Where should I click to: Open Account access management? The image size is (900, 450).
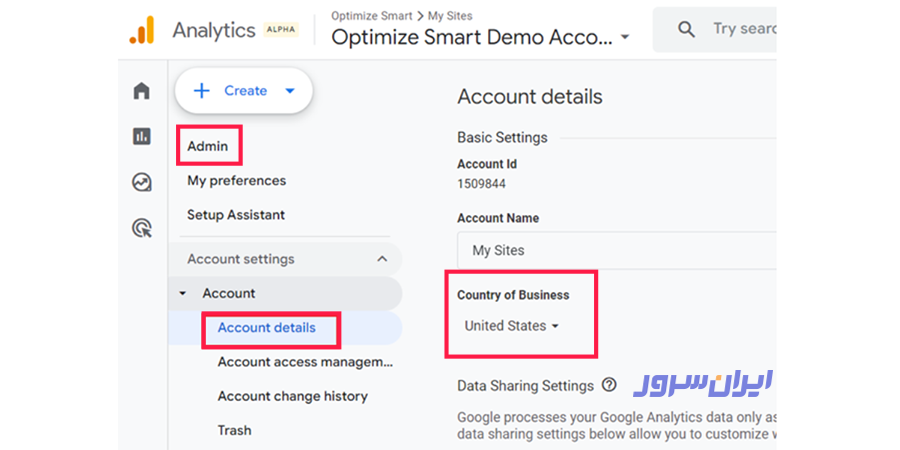(305, 362)
